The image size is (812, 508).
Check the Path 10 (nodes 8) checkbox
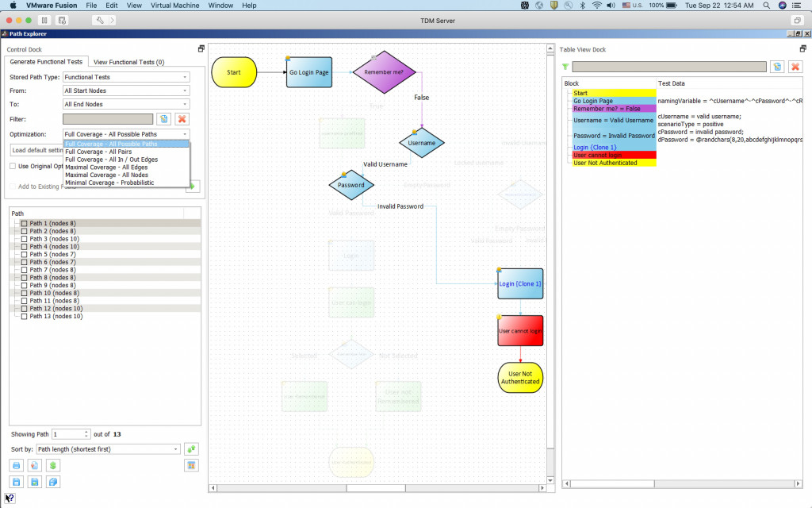click(24, 293)
